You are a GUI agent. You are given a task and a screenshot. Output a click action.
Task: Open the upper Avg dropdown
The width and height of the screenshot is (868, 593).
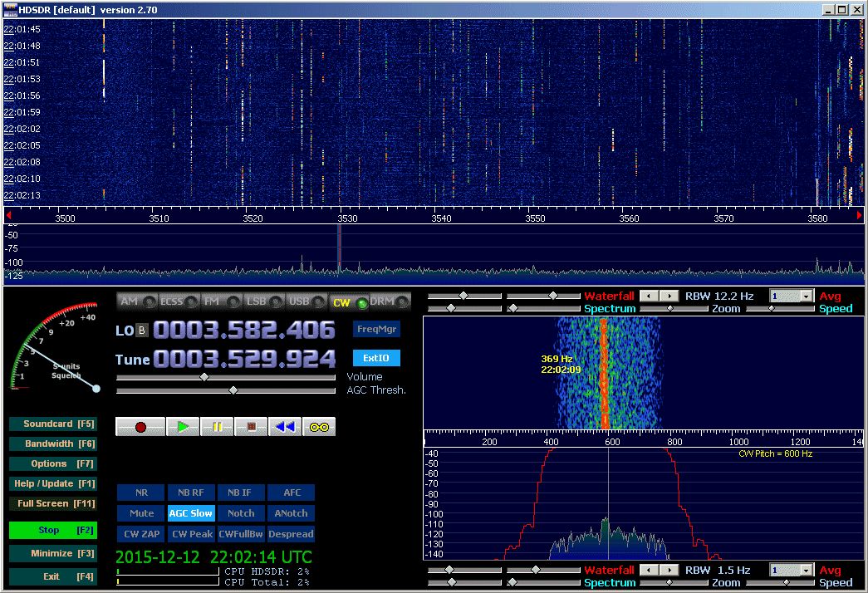(x=805, y=296)
